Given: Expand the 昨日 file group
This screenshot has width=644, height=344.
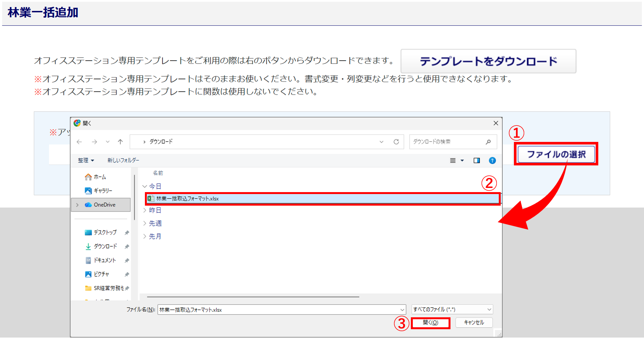Looking at the screenshot, I should (145, 210).
